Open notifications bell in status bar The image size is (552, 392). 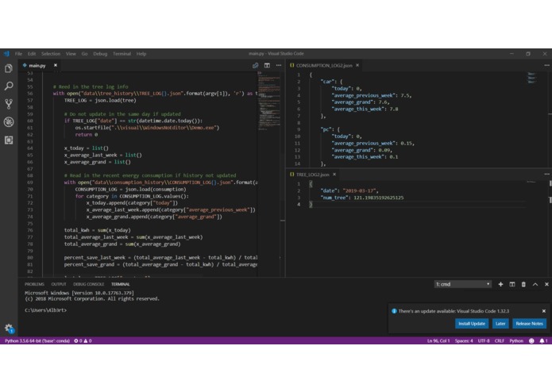click(543, 340)
